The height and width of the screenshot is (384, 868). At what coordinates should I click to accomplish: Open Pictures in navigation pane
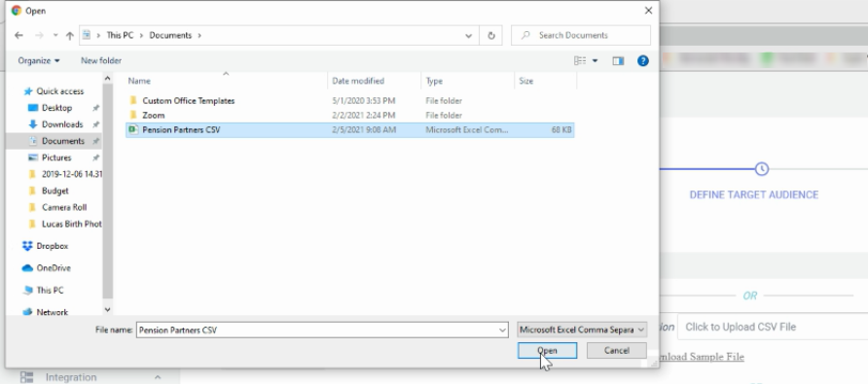56,157
